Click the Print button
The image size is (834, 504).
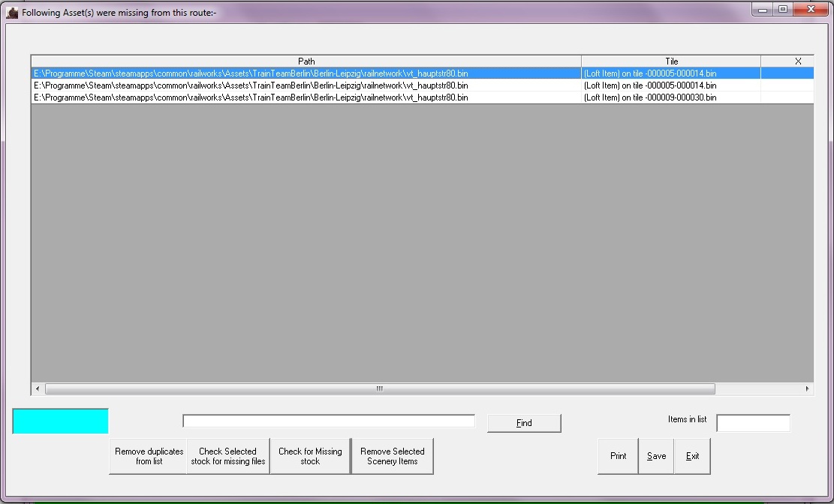(x=618, y=456)
